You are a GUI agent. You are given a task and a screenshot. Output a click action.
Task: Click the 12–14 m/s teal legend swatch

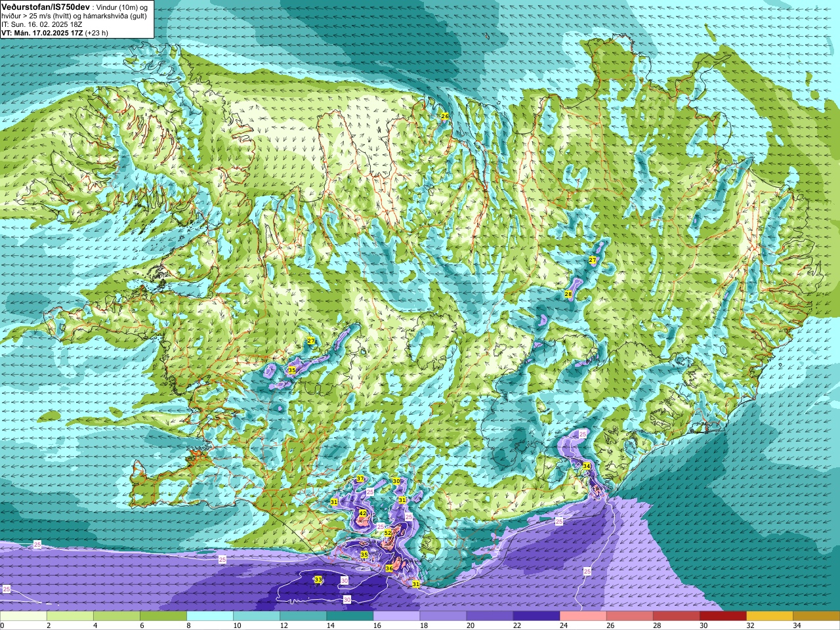point(303,616)
